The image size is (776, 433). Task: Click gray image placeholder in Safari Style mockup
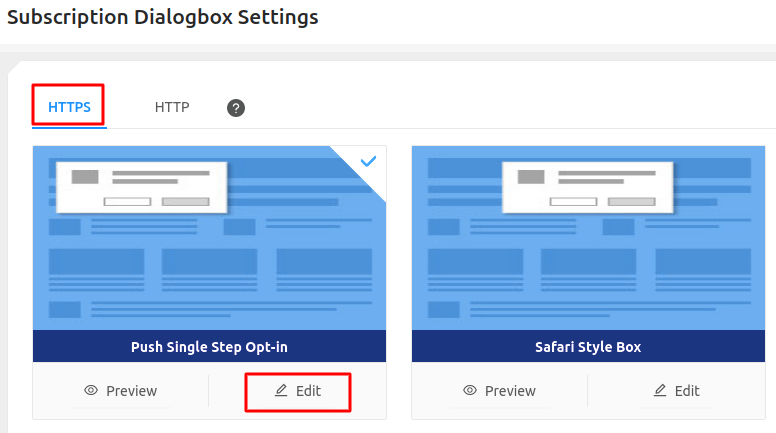coord(532,177)
